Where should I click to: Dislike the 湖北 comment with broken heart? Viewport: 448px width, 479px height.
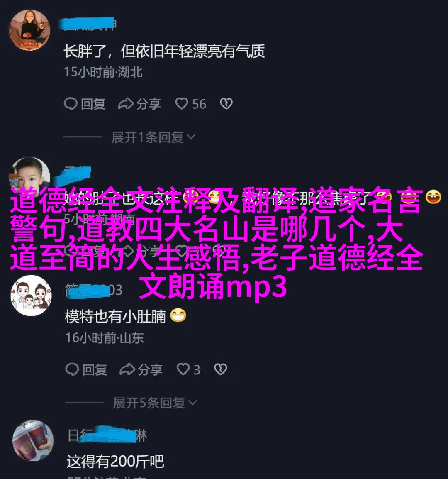click(x=226, y=104)
